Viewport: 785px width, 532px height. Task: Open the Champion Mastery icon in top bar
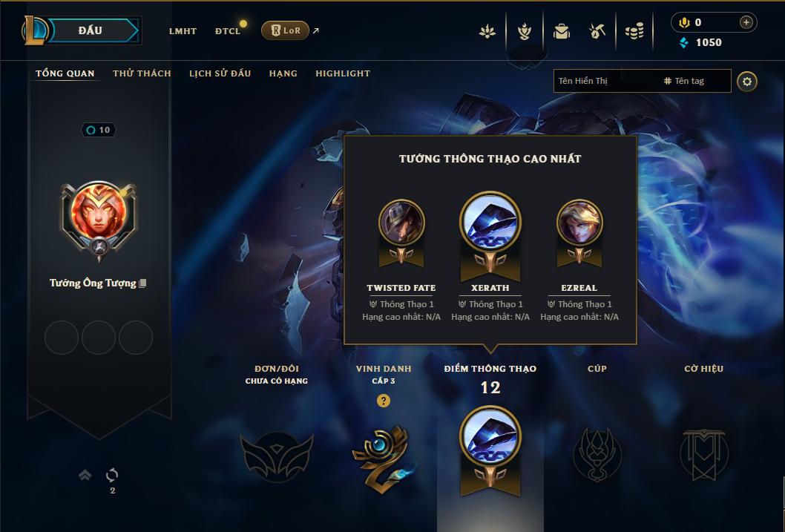pyautogui.click(x=524, y=31)
